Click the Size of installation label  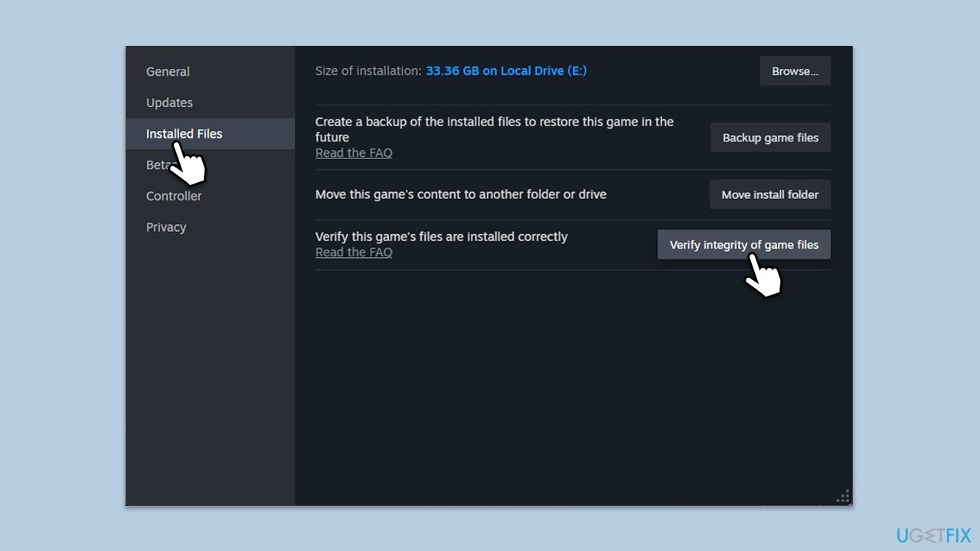(368, 71)
